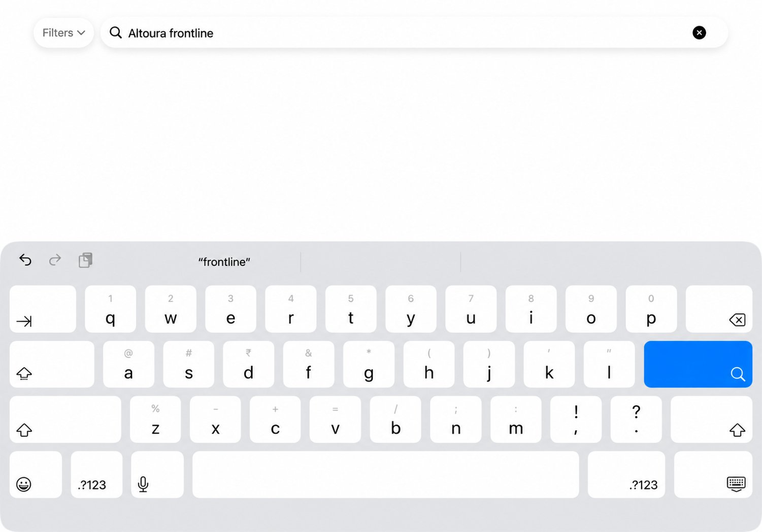Tap the c key
Viewport: 762px width, 532px height.
point(275,419)
